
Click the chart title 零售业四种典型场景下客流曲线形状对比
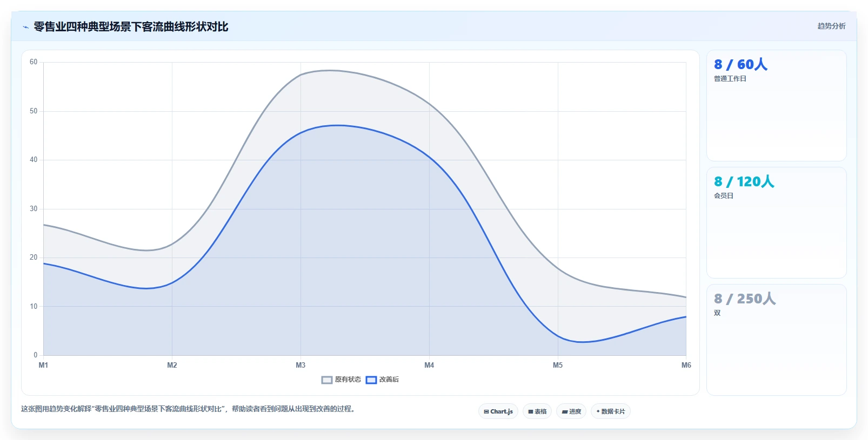coord(131,26)
